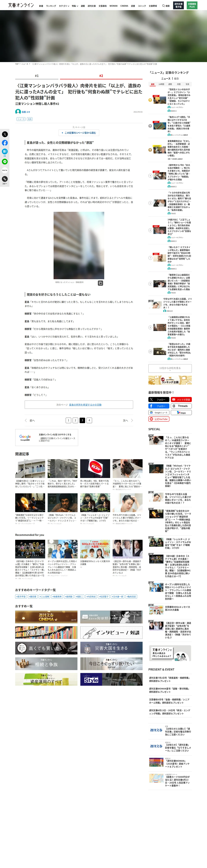
Task: Open the ランキング menu item in header
Action: [x=51, y=6]
